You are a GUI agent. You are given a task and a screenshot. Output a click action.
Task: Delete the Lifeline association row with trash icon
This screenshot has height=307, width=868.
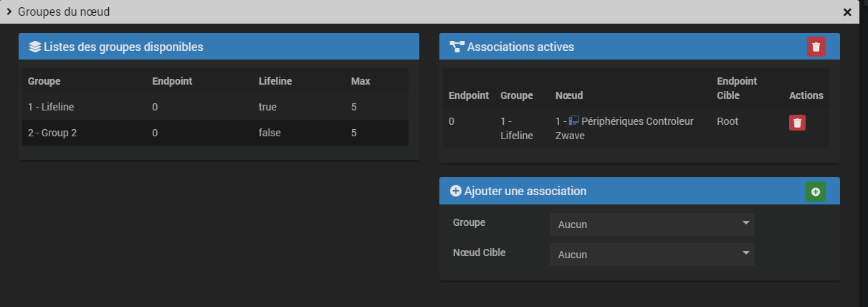click(798, 123)
